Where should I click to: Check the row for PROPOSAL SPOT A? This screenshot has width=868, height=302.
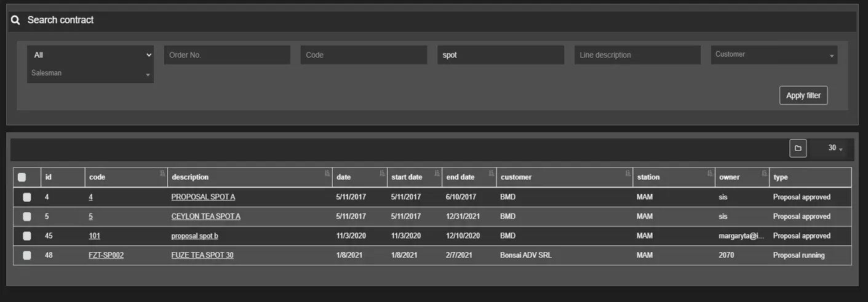pyautogui.click(x=27, y=197)
